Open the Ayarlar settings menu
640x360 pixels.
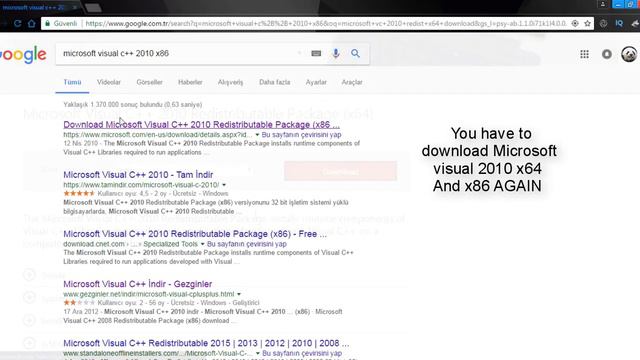pyautogui.click(x=316, y=82)
